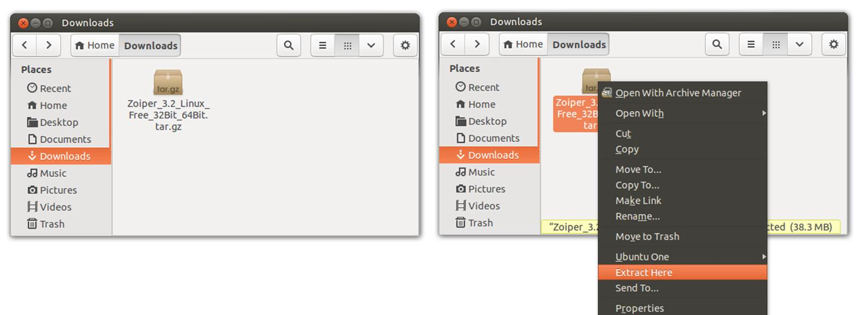Open Recent in right window sidebar
The image size is (868, 315).
(x=489, y=87)
